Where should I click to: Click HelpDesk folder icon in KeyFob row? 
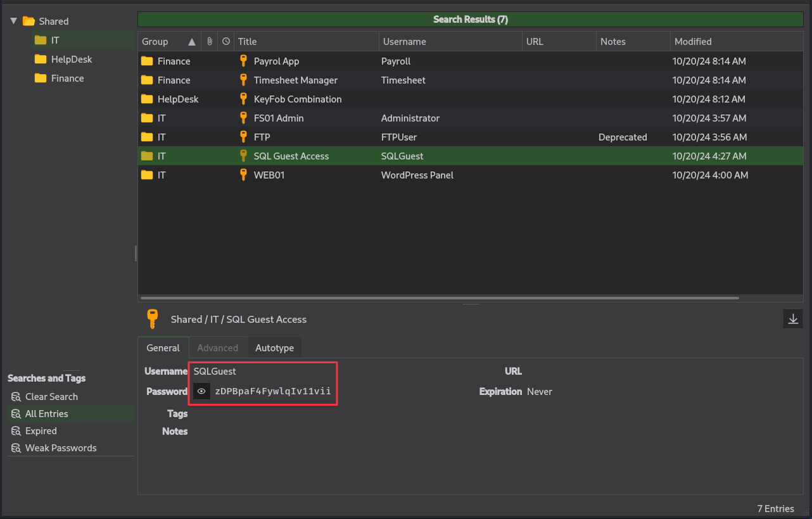147,99
